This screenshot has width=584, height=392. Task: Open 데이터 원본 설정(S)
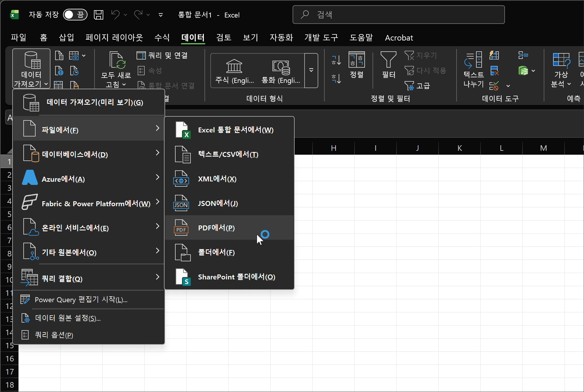point(89,318)
